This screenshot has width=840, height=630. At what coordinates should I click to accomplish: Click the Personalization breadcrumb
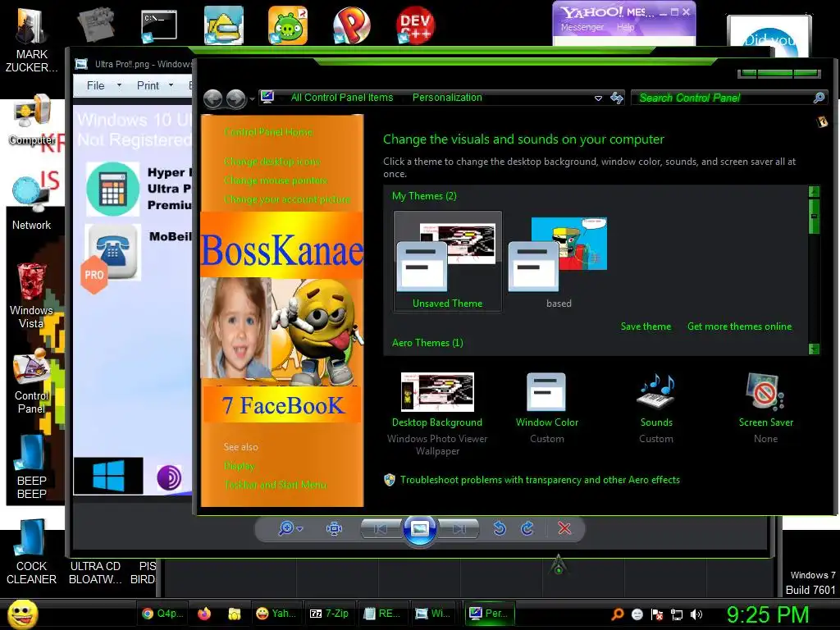point(447,98)
